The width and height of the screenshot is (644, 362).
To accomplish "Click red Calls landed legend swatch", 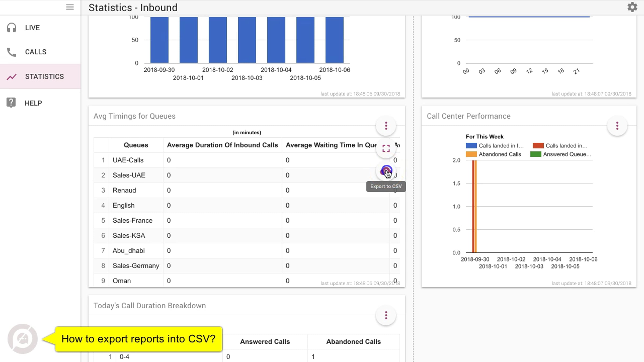I will point(538,146).
